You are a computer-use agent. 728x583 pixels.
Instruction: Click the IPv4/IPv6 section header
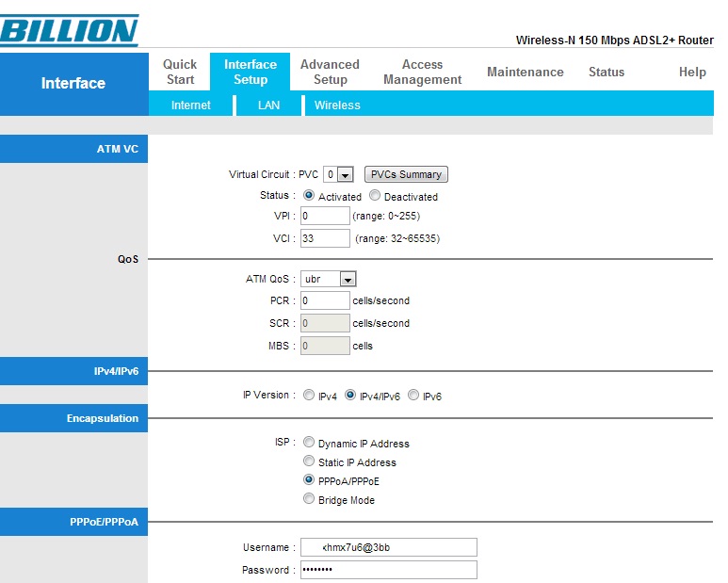73,371
